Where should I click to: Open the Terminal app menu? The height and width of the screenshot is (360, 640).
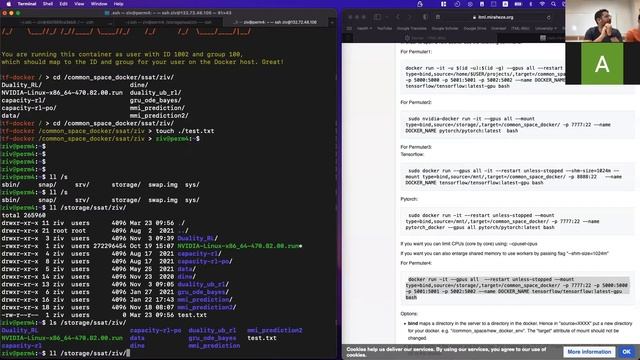[x=27, y=4]
